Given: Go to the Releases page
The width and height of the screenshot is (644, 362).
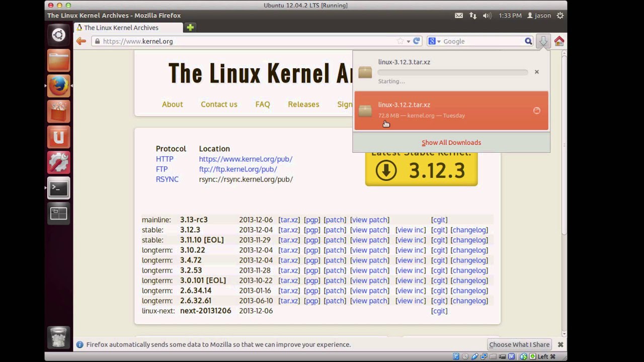Looking at the screenshot, I should tap(303, 104).
